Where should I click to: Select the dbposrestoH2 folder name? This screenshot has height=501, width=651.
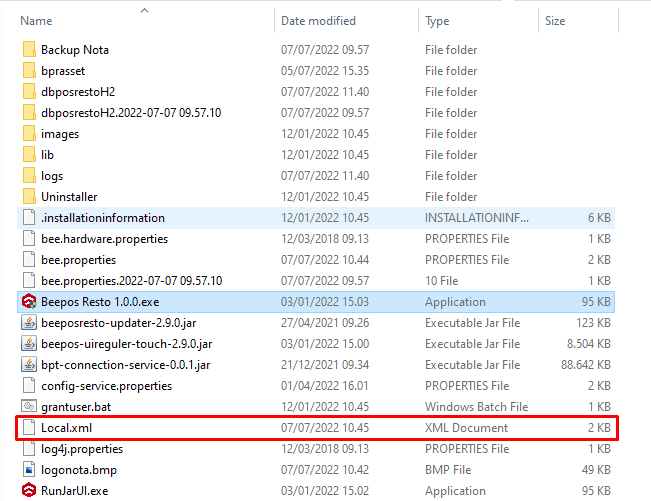click(x=78, y=92)
